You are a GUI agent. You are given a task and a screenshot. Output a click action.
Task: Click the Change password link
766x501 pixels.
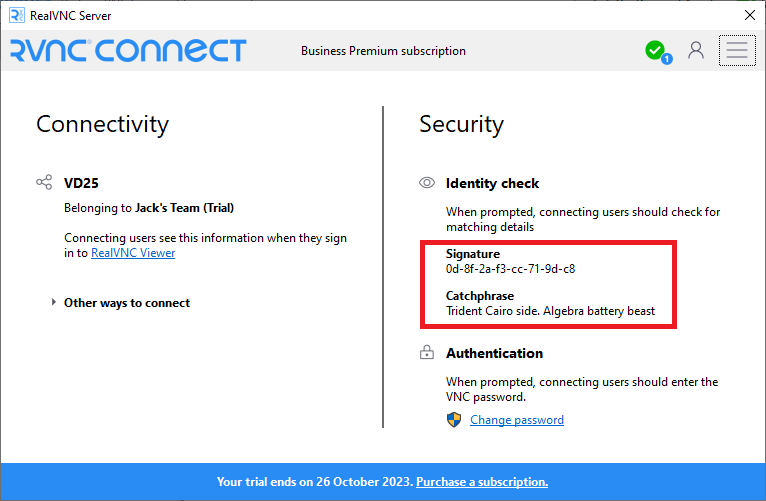click(x=517, y=420)
